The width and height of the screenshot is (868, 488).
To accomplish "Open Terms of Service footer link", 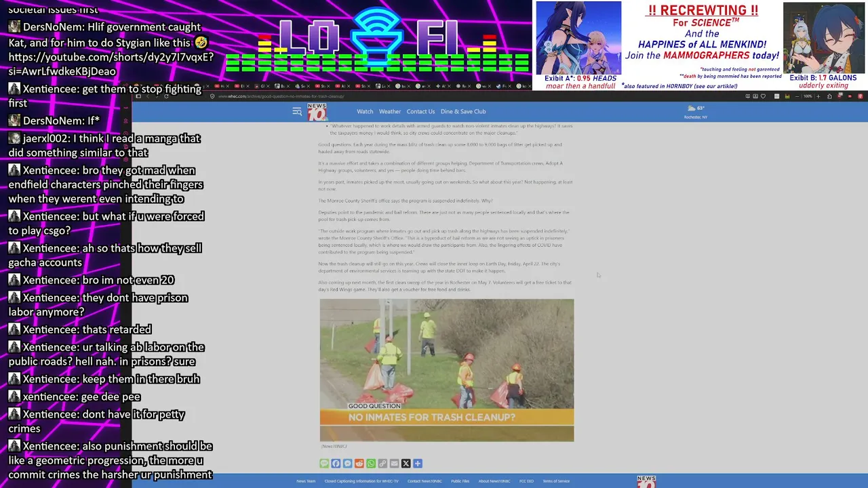I will click(556, 481).
